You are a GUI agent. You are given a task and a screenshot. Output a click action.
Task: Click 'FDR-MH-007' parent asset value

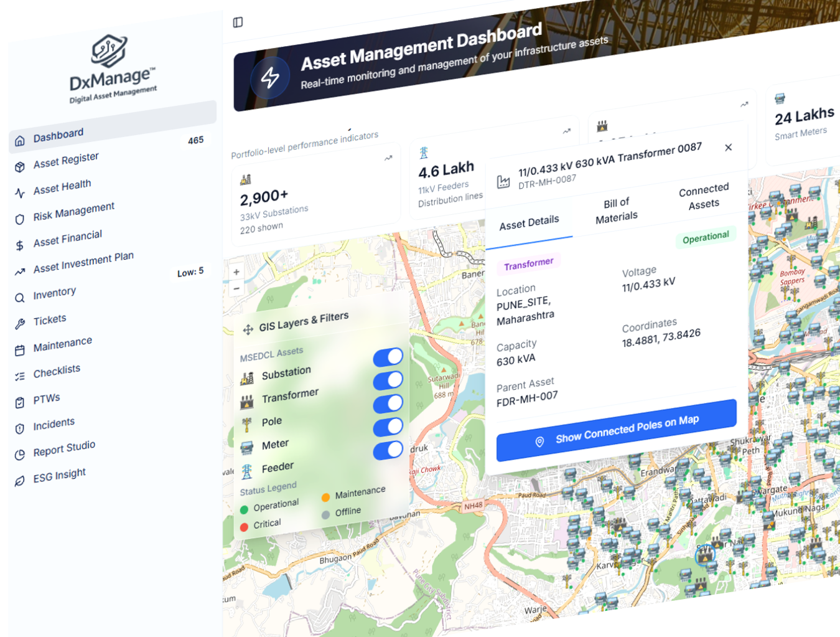[x=527, y=399]
